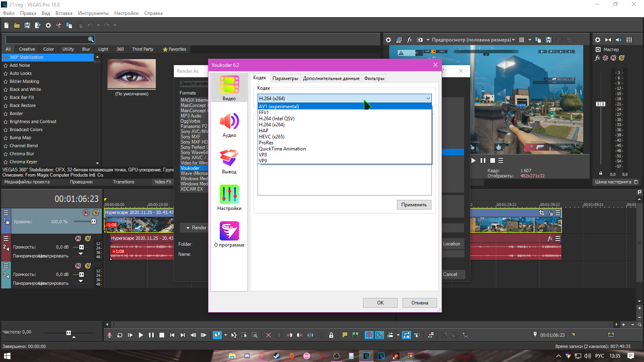Image resolution: width=644 pixels, height=362 pixels.
Task: Click the record microphone icon in transport bar
Action: click(x=109, y=335)
